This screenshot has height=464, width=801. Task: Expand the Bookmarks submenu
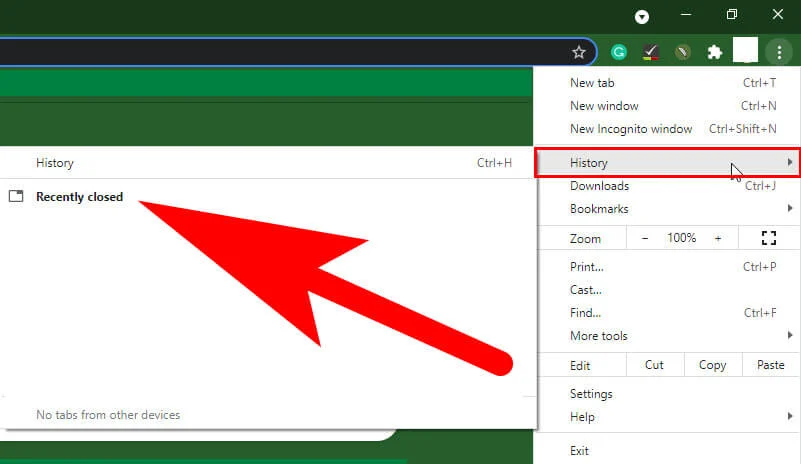coord(667,209)
